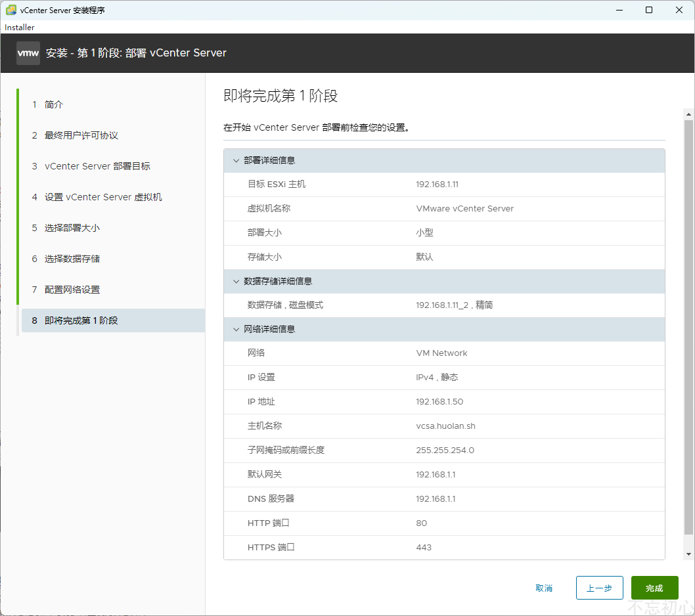
Task: Click the scrollbar down arrow
Action: click(688, 554)
